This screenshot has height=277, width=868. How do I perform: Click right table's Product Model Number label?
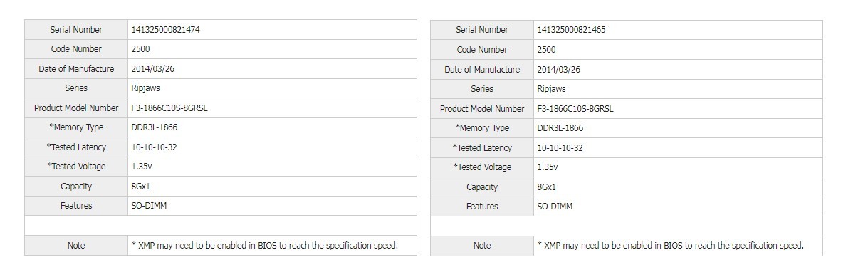coord(482,109)
